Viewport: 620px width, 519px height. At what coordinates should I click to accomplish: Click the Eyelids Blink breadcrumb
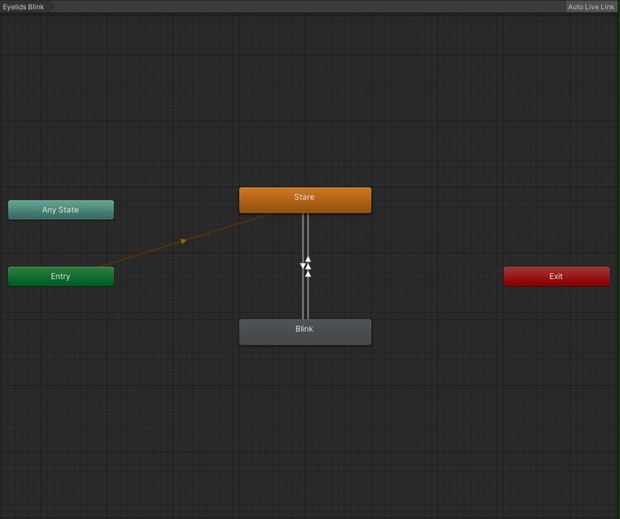tap(24, 7)
